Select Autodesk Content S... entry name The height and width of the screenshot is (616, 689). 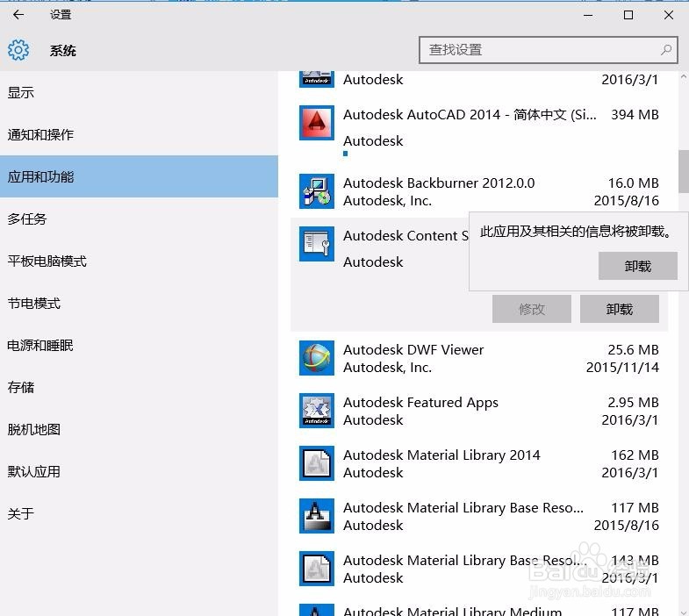(x=406, y=235)
